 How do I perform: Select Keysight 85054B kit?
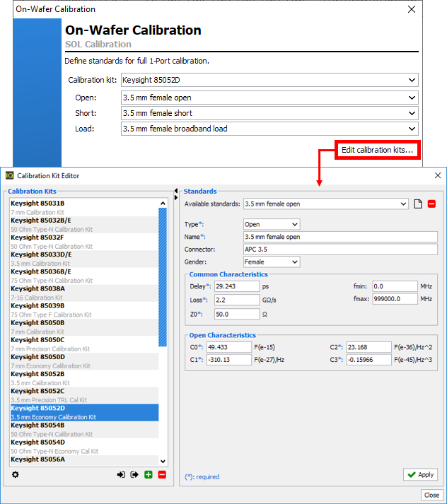point(84,430)
